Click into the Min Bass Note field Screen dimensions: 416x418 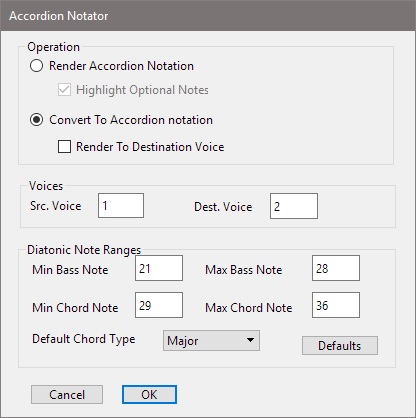159,268
